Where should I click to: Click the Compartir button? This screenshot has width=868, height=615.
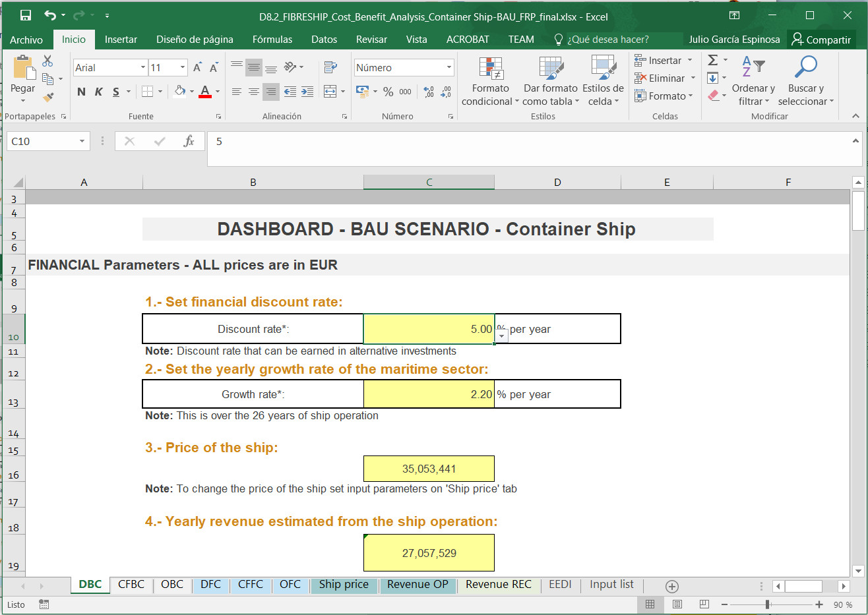point(821,39)
